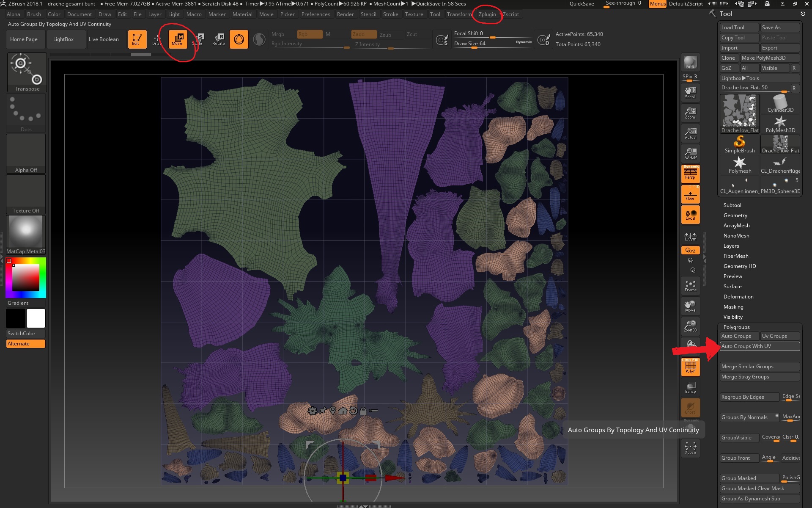Screen dimensions: 812x508
Task: Click the AAHalf zoom icon
Action: 690,154
